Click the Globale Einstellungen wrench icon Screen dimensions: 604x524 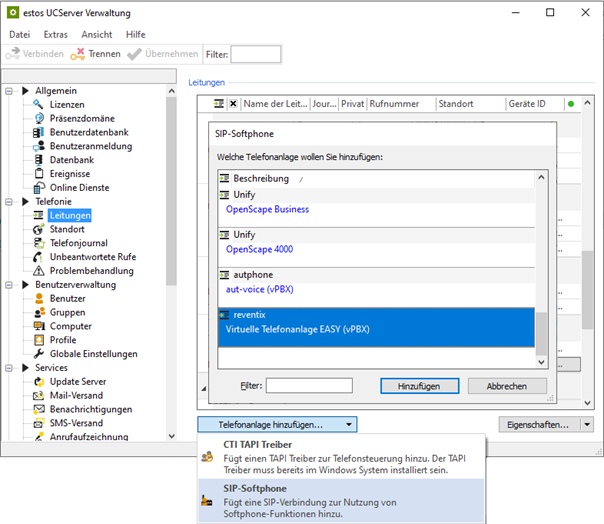coord(40,354)
